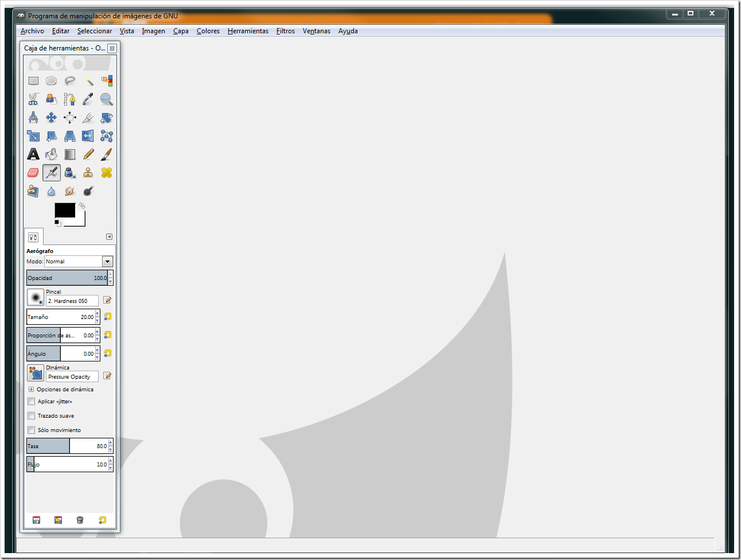
Task: Select the Color Picker eyedropper tool
Action: click(x=88, y=99)
